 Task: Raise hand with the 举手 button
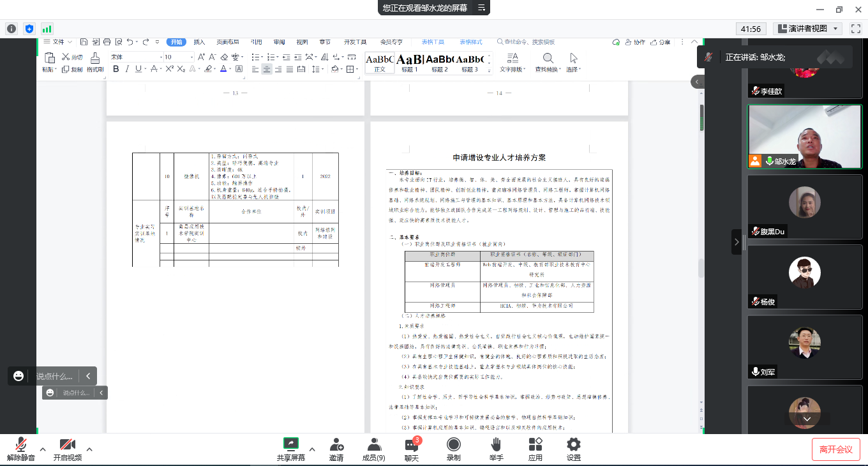pos(496,449)
